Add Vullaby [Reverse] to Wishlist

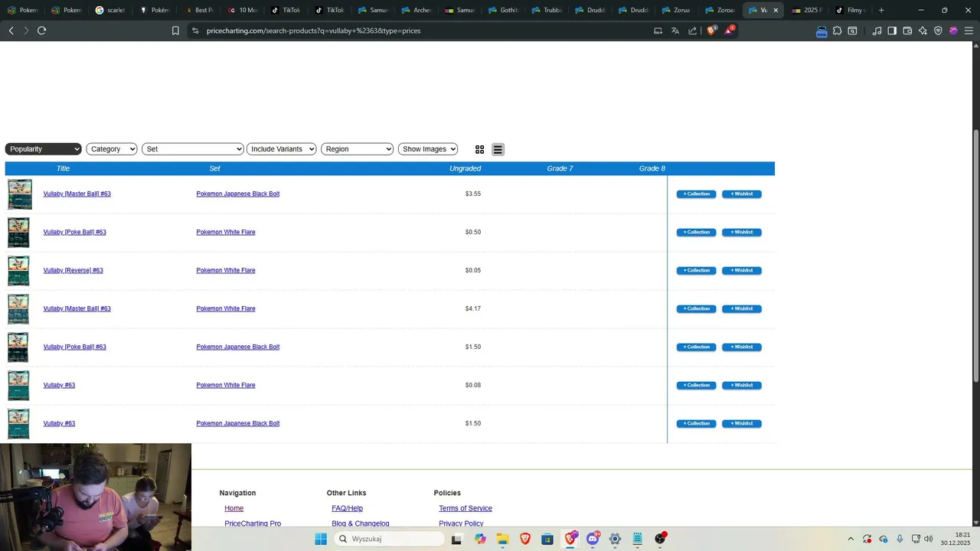[x=741, y=270]
